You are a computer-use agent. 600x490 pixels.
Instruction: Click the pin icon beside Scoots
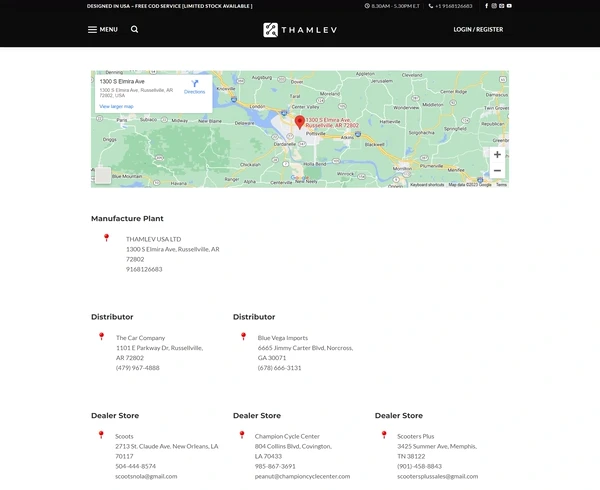click(x=101, y=435)
